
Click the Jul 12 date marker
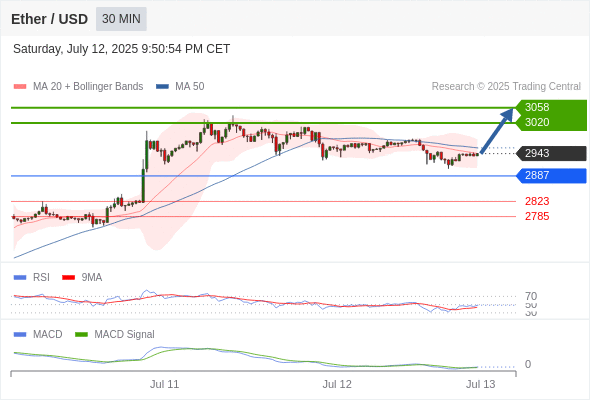coord(337,384)
